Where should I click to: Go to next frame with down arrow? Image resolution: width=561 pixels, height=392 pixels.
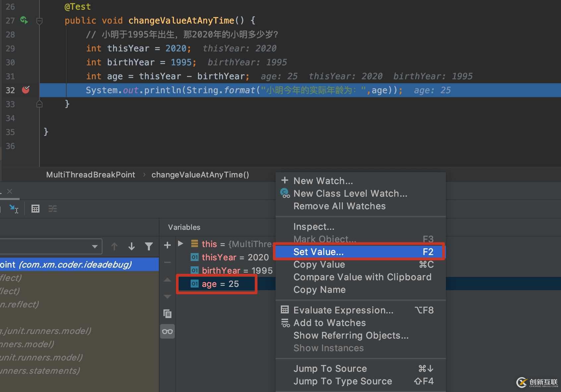[x=132, y=246]
